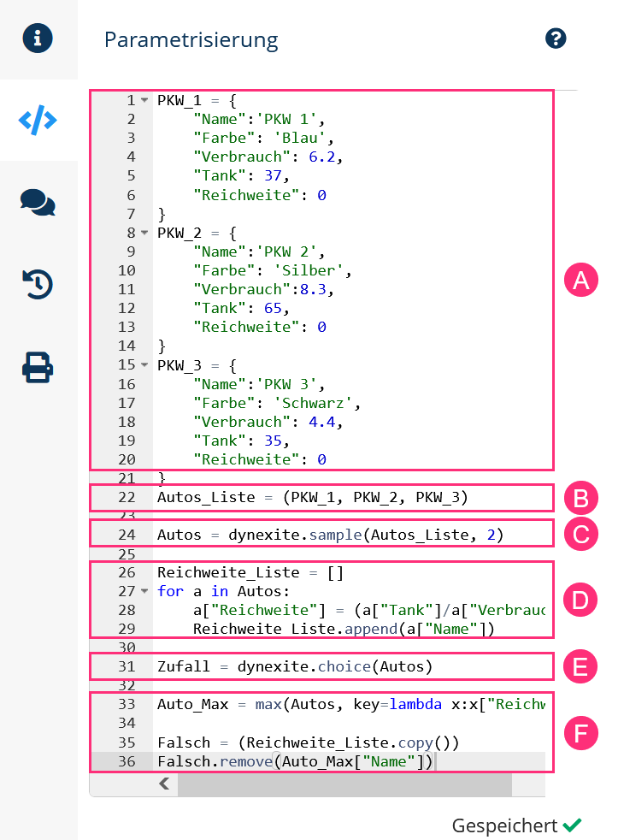
Task: Click the 'Gespeichert' saved status label
Action: pos(504,825)
